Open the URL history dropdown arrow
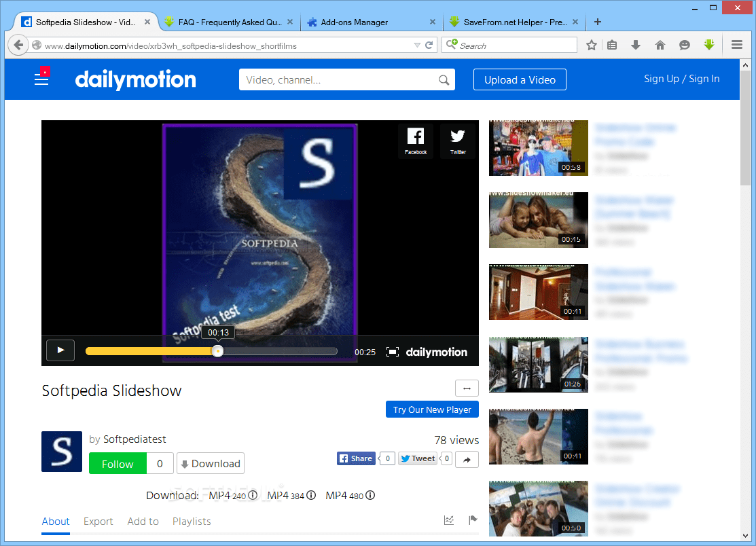This screenshot has width=756, height=546. [417, 45]
